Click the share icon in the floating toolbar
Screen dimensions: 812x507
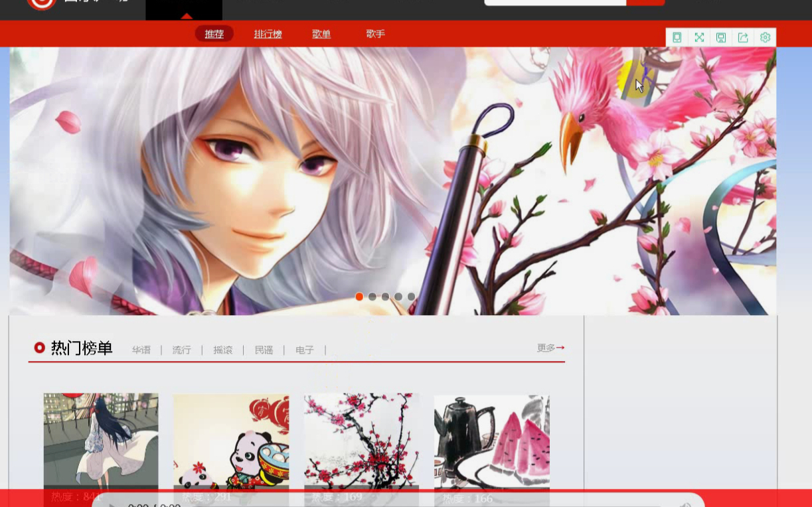tap(743, 38)
